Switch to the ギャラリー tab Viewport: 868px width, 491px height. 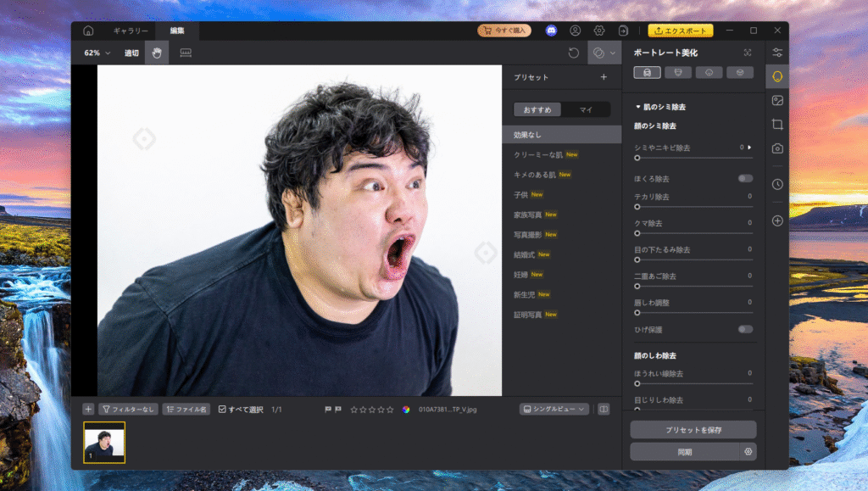click(x=131, y=31)
